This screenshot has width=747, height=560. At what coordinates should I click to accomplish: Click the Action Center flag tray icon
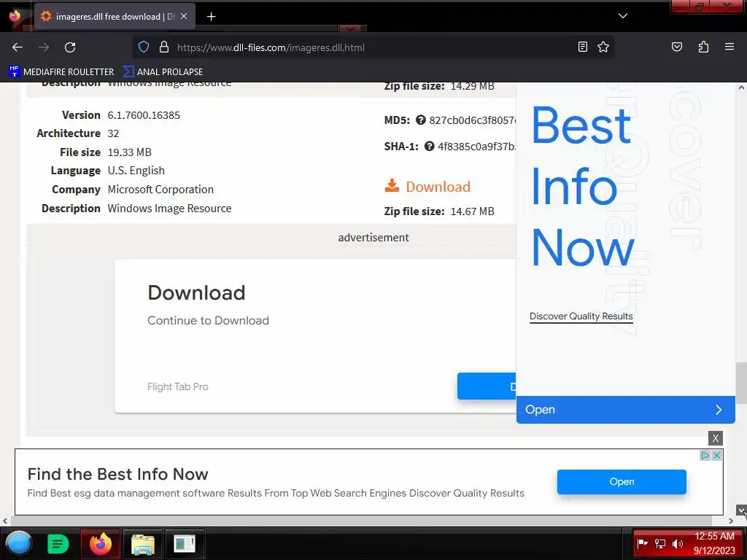coord(642,543)
